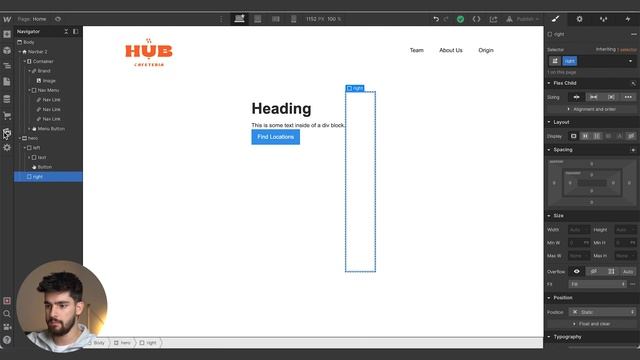640x360 pixels.
Task: Collapse the Navbar 2 tree item
Action: pyautogui.click(x=20, y=52)
